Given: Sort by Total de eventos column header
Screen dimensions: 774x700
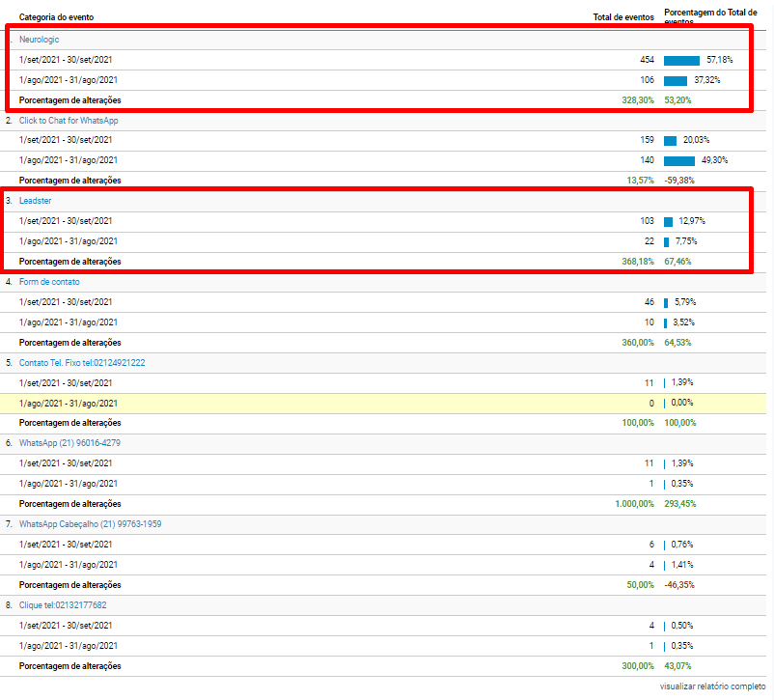Looking at the screenshot, I should coord(623,17).
